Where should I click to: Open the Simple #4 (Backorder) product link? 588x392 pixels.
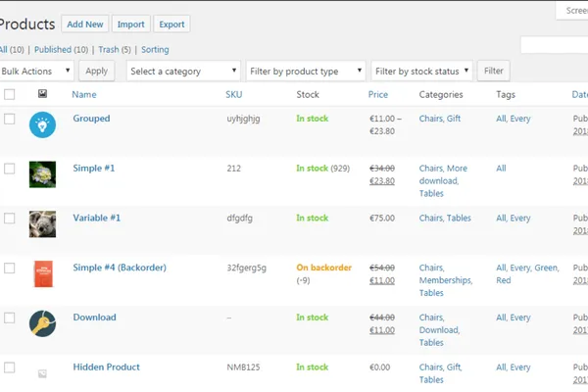tap(120, 268)
